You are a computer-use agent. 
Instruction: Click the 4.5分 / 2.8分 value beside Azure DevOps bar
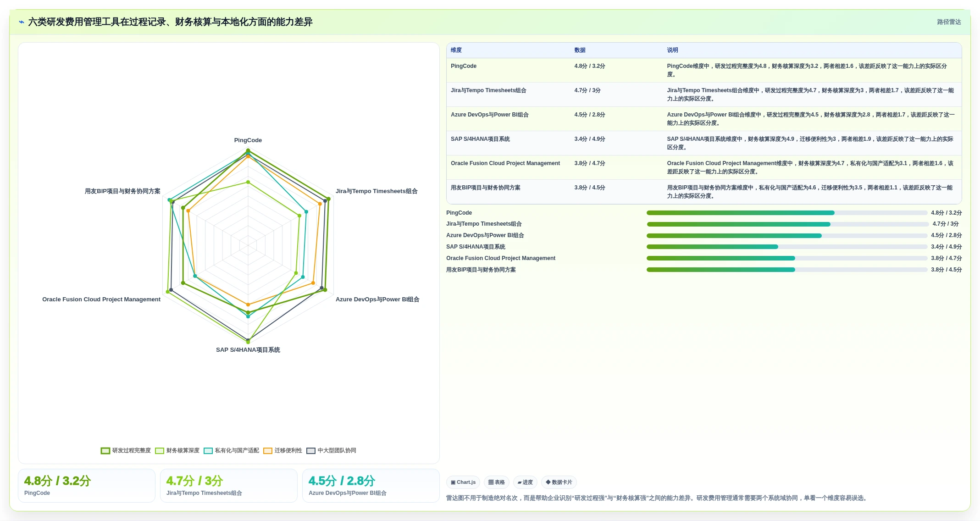947,236
